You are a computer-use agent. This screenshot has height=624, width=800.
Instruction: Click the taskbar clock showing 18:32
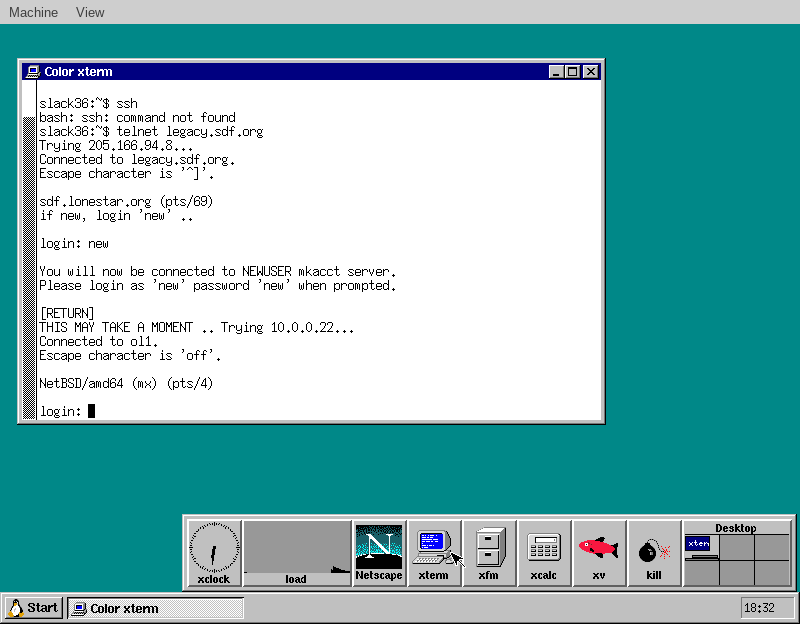coord(767,608)
